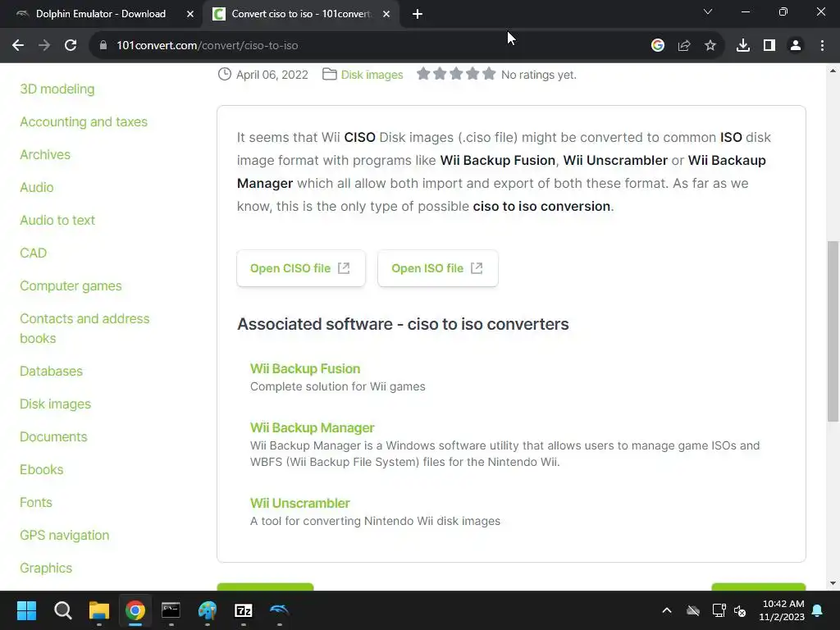This screenshot has width=840, height=630.
Task: Click the scrollbar down arrow
Action: pos(833,583)
